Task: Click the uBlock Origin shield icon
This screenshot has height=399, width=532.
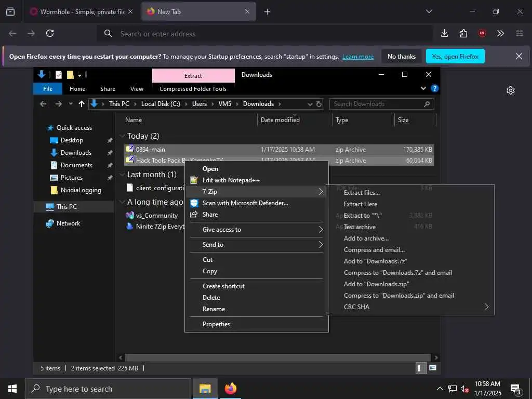Action: (482, 33)
